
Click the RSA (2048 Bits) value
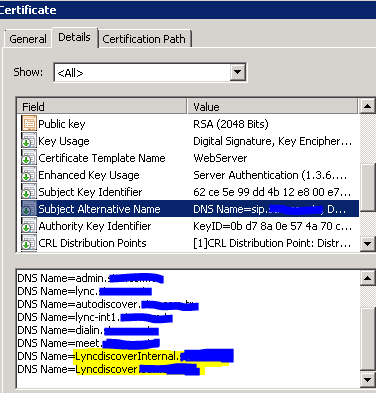pyautogui.click(x=231, y=124)
